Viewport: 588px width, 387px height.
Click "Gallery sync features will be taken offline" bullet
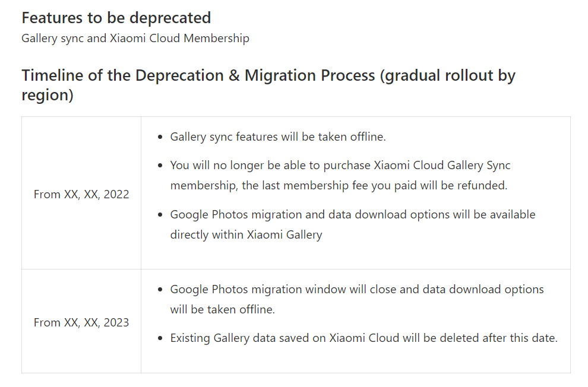278,137
